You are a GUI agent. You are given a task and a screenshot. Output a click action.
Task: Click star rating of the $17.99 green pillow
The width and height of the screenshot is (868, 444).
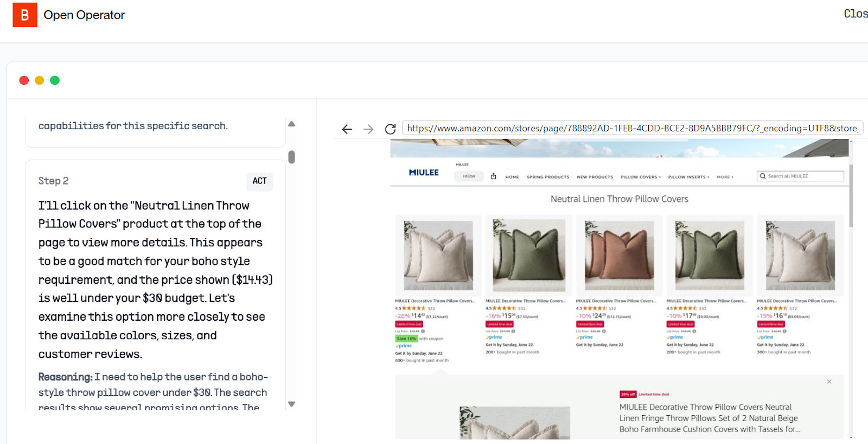[686, 308]
